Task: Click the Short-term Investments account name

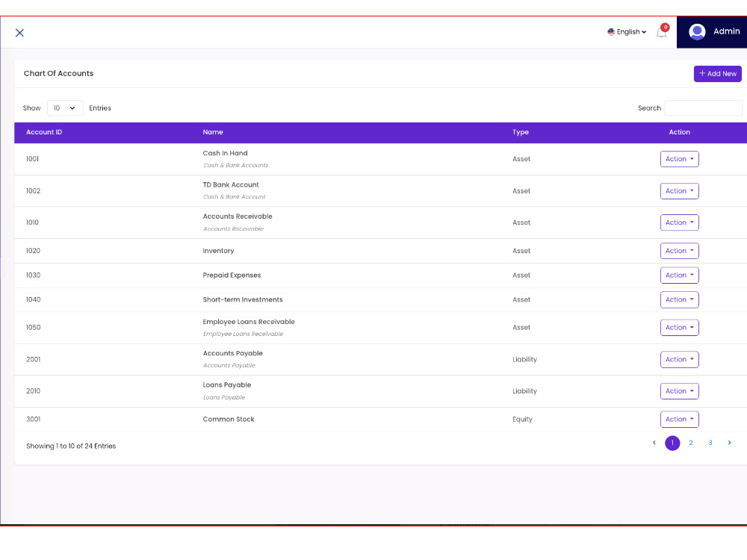Action: click(x=243, y=299)
